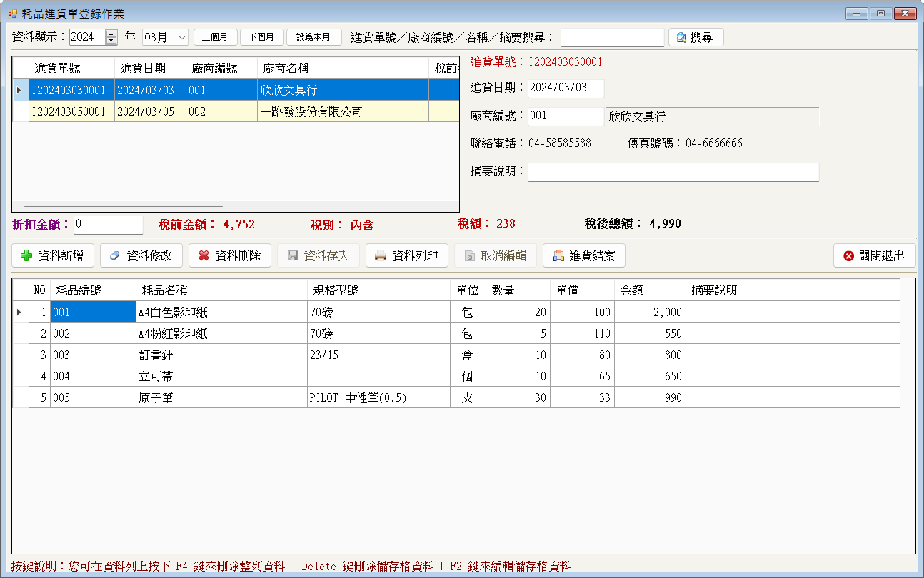
Task: Go to next month with 下個月
Action: click(262, 37)
